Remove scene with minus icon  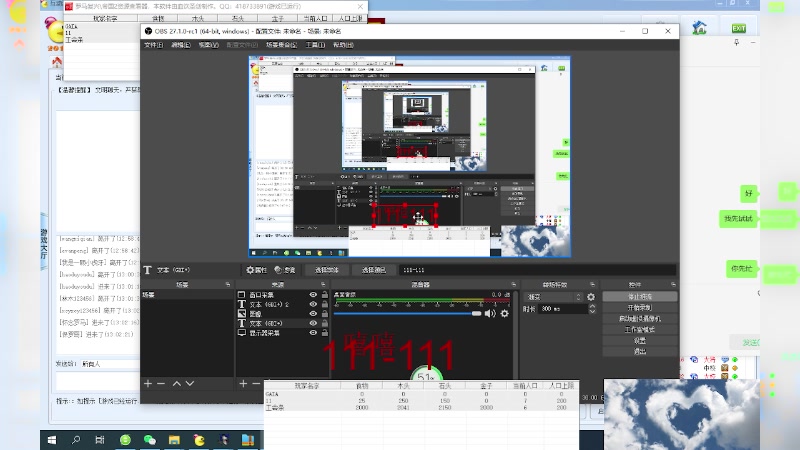[x=161, y=383]
